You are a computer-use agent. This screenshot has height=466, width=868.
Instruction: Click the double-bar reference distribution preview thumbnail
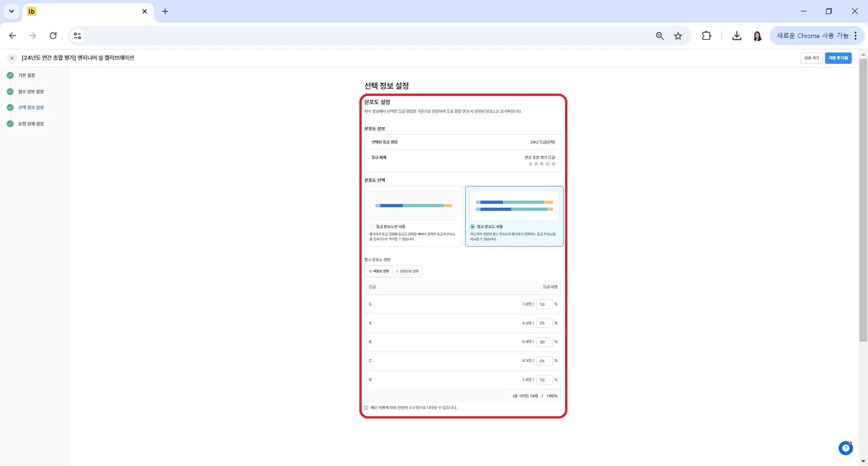click(x=514, y=205)
